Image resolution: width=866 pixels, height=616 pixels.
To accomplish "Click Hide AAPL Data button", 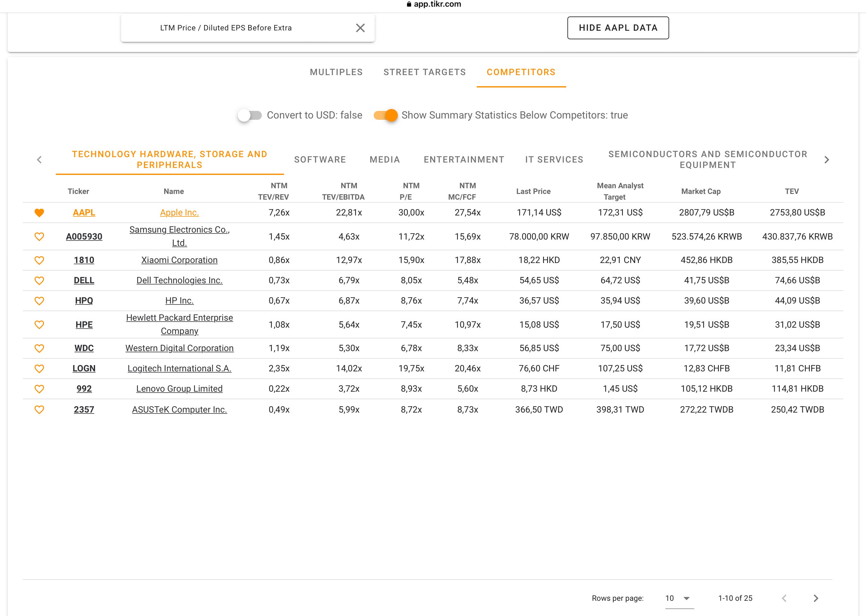I will 618,28.
